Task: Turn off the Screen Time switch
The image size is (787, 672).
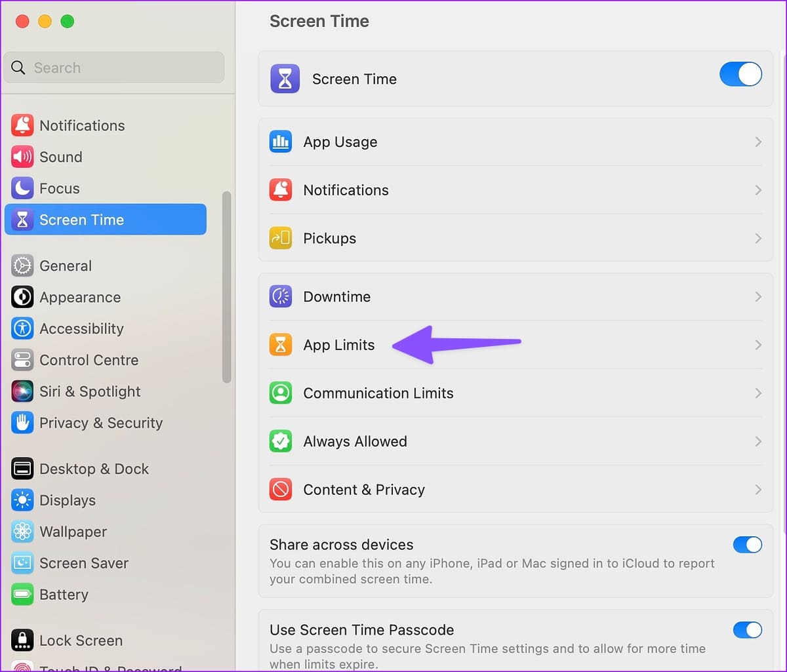Action: coord(740,75)
